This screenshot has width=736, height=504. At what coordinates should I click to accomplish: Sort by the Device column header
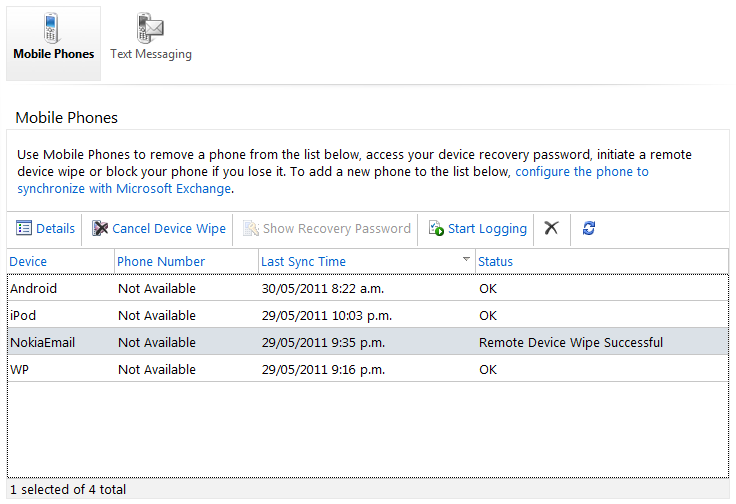[29, 261]
